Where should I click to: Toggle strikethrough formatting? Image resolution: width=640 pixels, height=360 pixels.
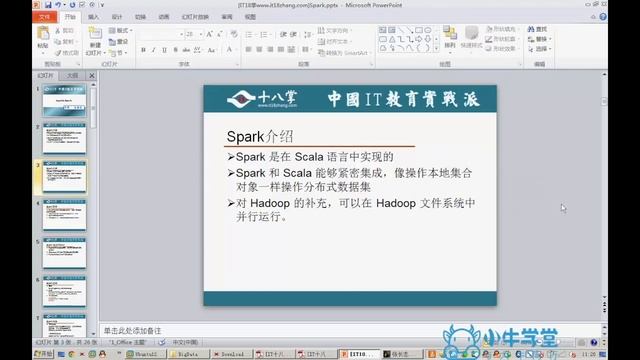(x=186, y=50)
